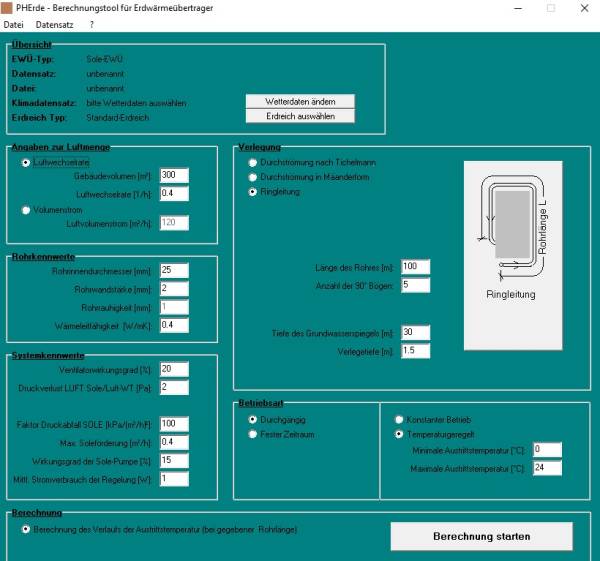Select the Volumenstrom radio option
Screen dimensions: 600x561
(26, 210)
